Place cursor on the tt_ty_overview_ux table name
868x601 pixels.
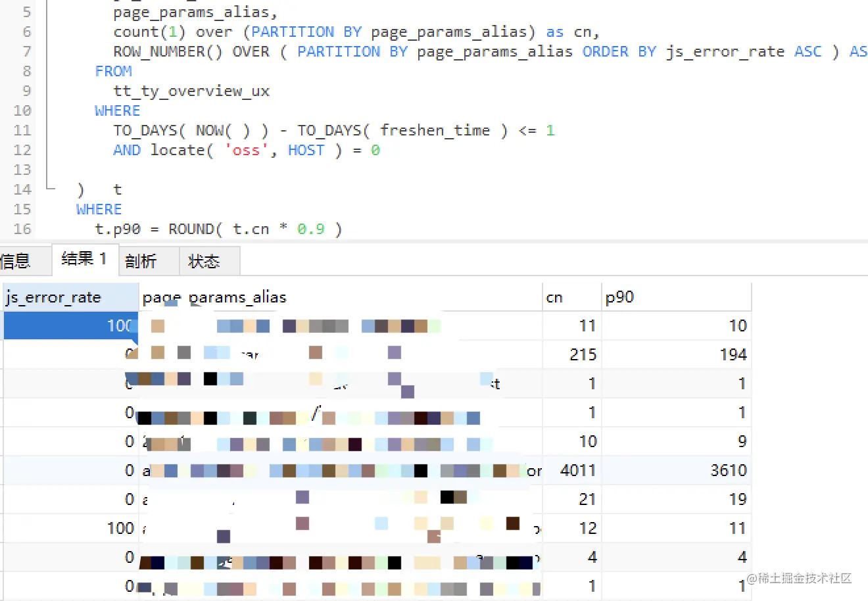[x=191, y=91]
